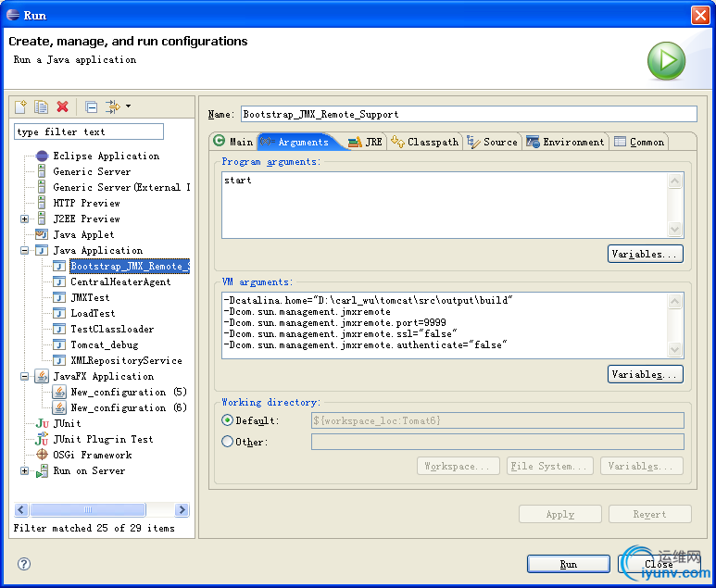Click the Run button
This screenshot has height=588, width=716.
pos(569,564)
